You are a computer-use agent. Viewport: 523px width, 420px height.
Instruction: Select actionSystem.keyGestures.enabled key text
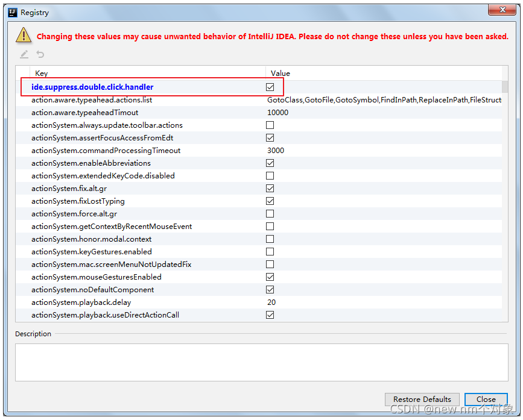pos(92,252)
